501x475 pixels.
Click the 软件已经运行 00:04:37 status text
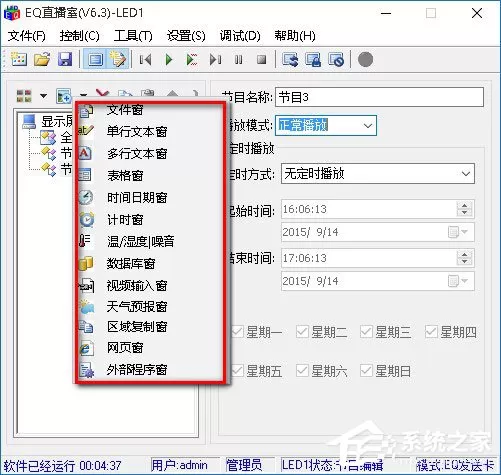pyautogui.click(x=62, y=466)
